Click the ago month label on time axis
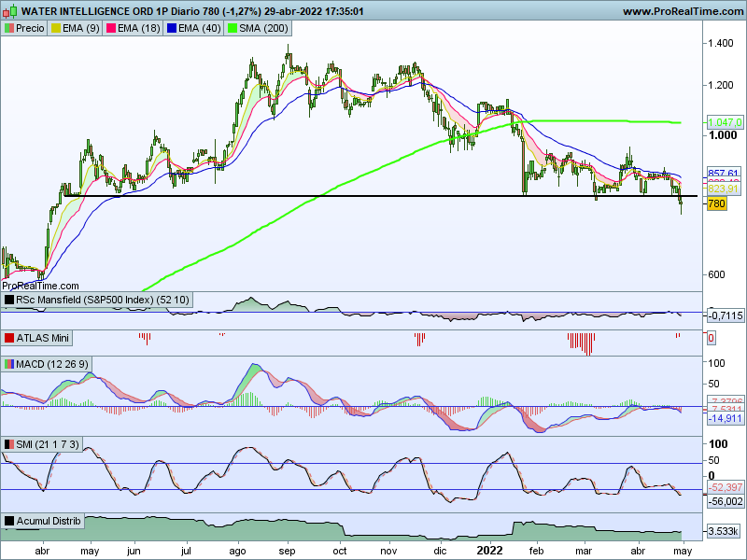 click(237, 551)
